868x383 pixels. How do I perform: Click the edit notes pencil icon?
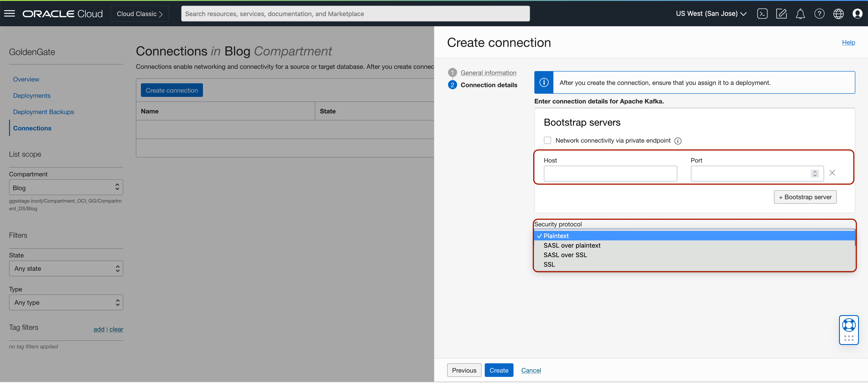[781, 14]
